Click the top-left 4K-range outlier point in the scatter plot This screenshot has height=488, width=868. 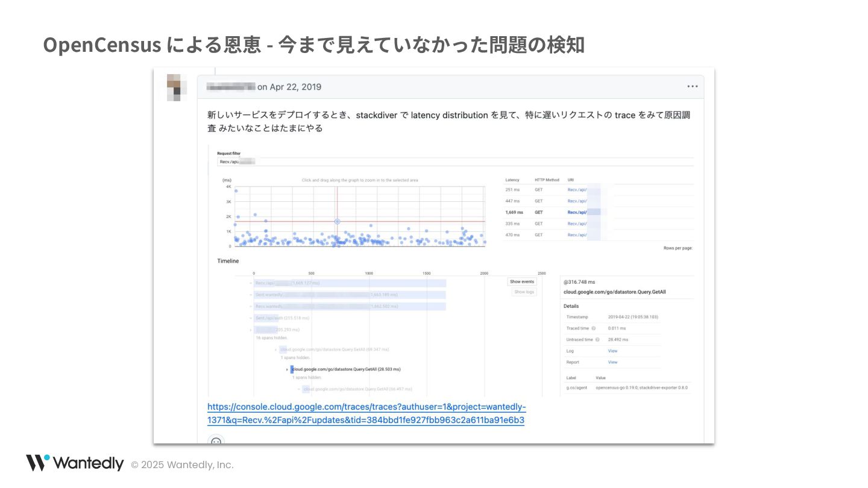click(x=236, y=191)
